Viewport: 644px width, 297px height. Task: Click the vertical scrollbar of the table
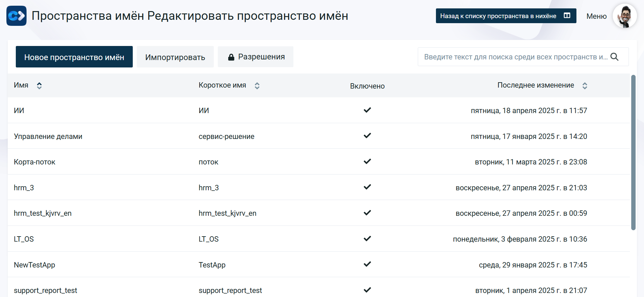634,152
